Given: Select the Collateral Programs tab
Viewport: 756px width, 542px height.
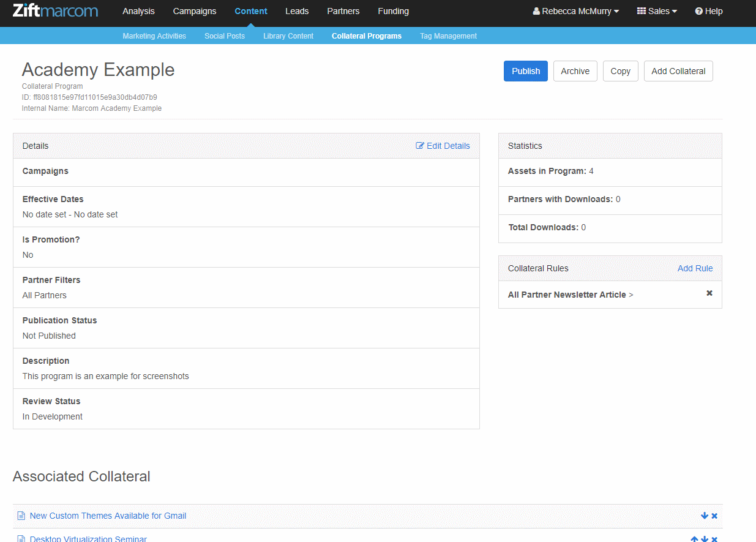Looking at the screenshot, I should pyautogui.click(x=367, y=36).
